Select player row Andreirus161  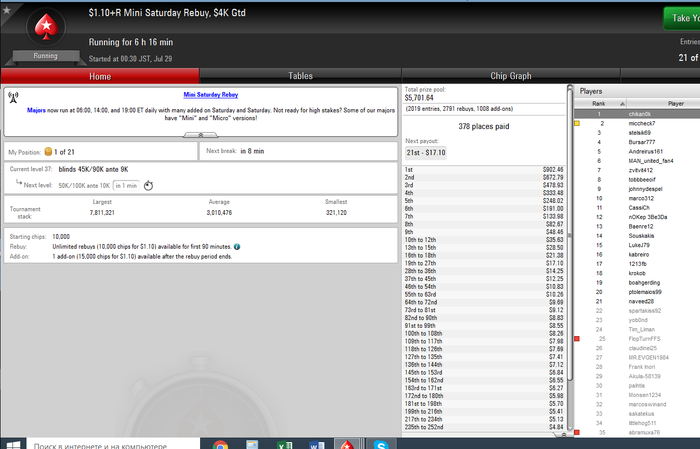(637, 151)
